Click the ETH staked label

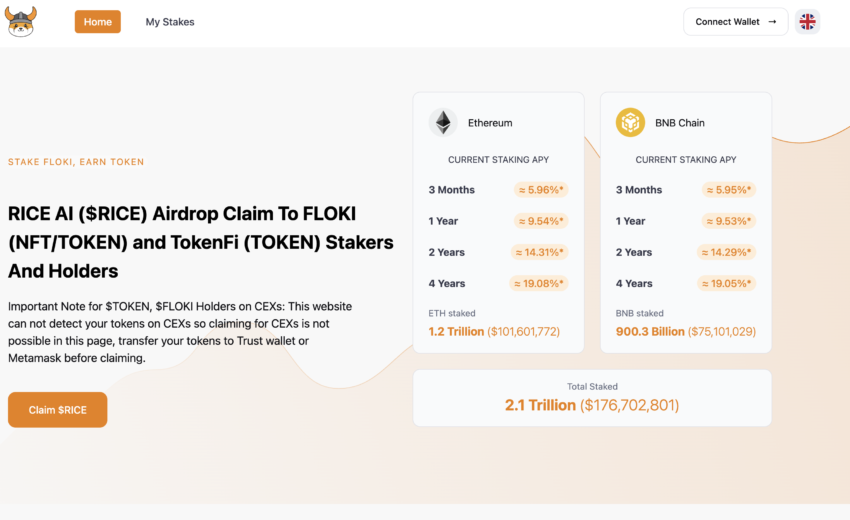[452, 313]
